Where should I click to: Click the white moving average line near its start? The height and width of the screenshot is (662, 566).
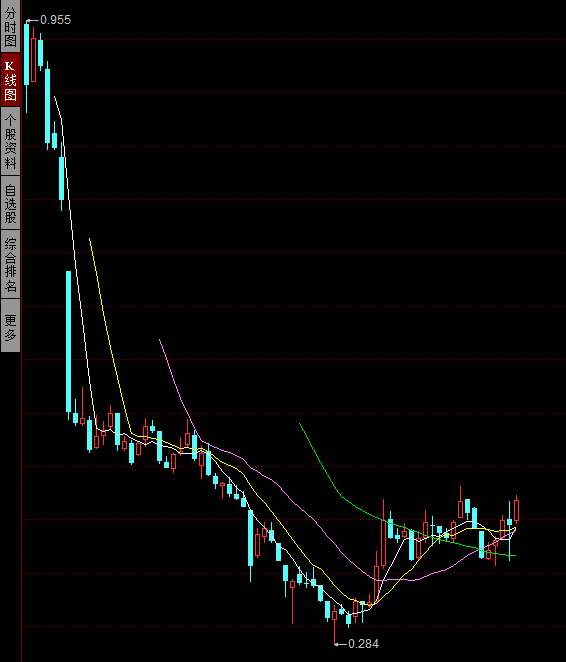coord(59,111)
